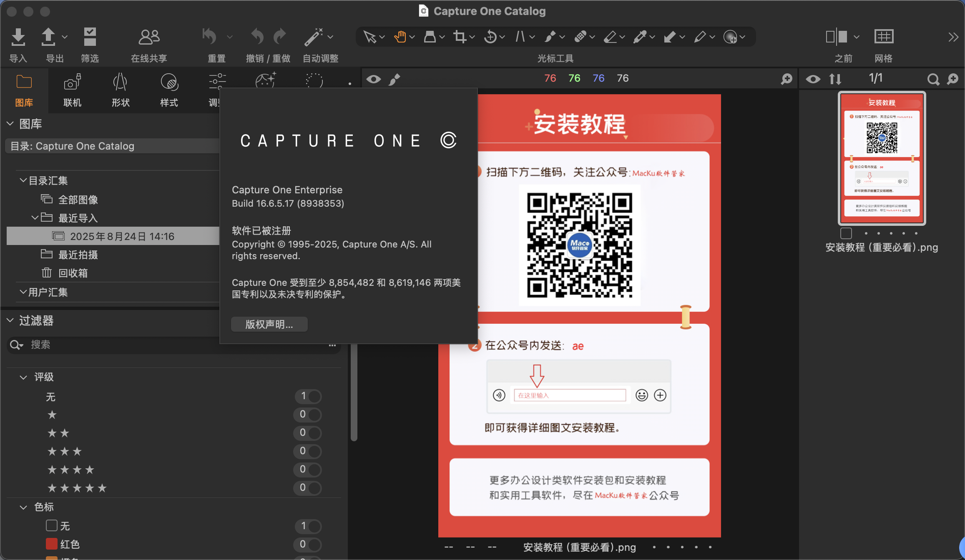The height and width of the screenshot is (560, 965).
Task: Select the Crop cursor tool
Action: (x=460, y=37)
